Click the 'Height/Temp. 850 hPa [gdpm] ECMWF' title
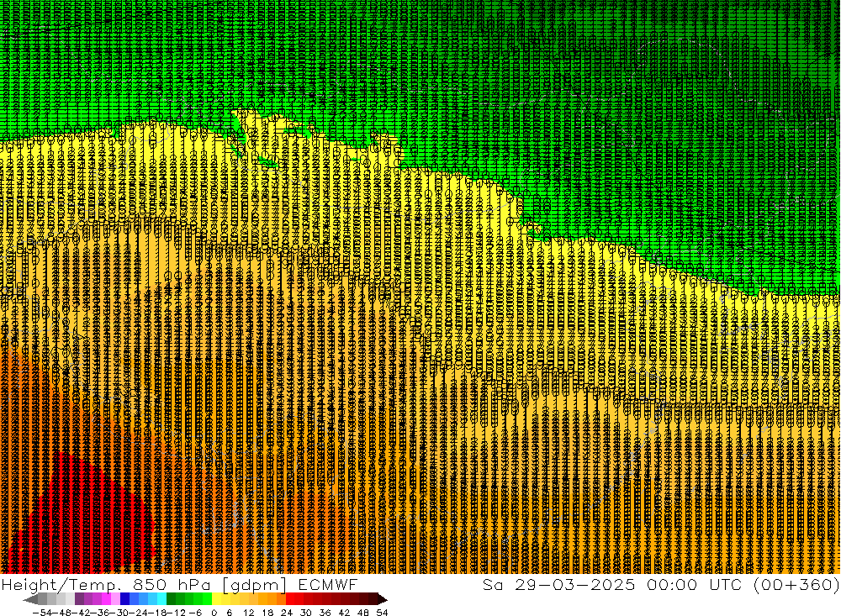Viewport: 841px width, 616px height. coord(179,584)
